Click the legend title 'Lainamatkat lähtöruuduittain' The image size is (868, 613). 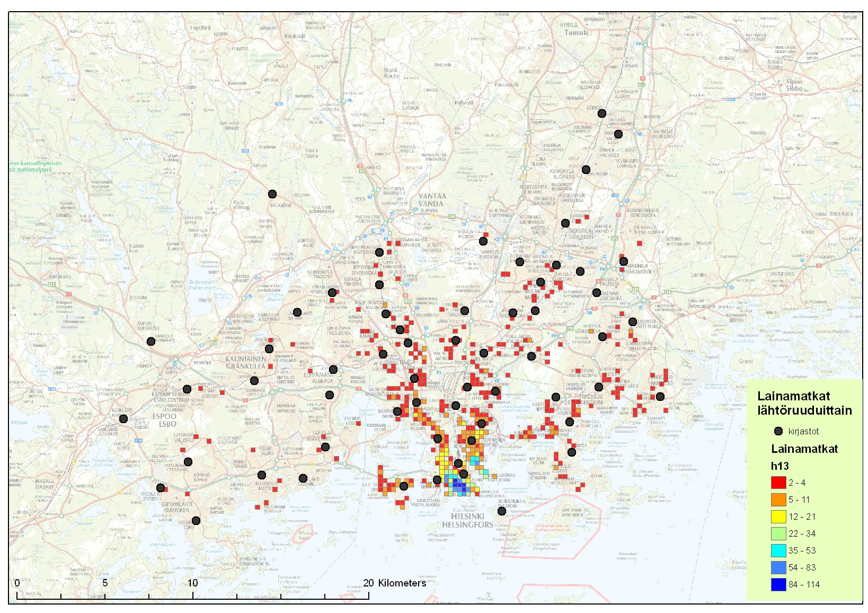(804, 403)
